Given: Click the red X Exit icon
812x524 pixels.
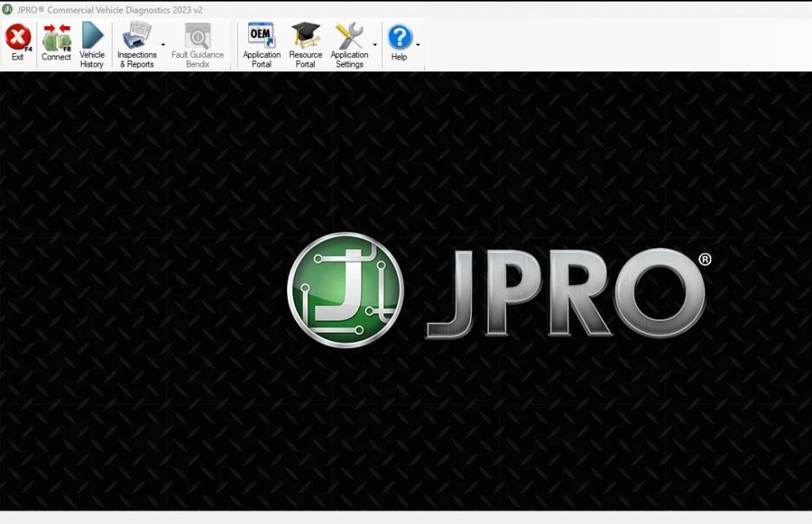Looking at the screenshot, I should pos(17,38).
